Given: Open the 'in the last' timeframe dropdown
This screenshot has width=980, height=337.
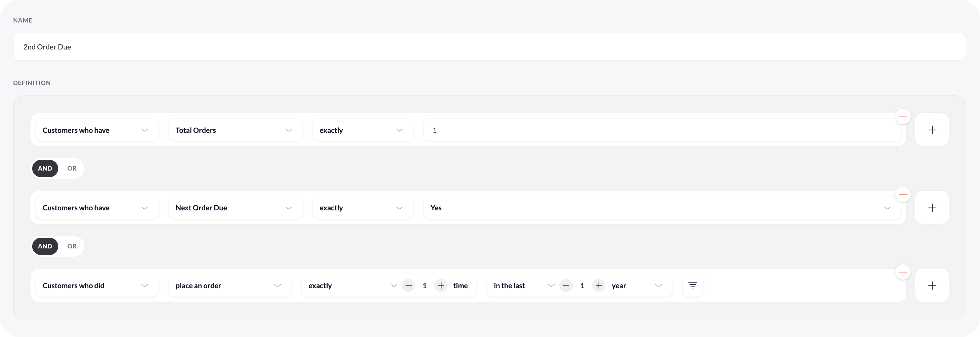Looking at the screenshot, I should click(x=523, y=286).
